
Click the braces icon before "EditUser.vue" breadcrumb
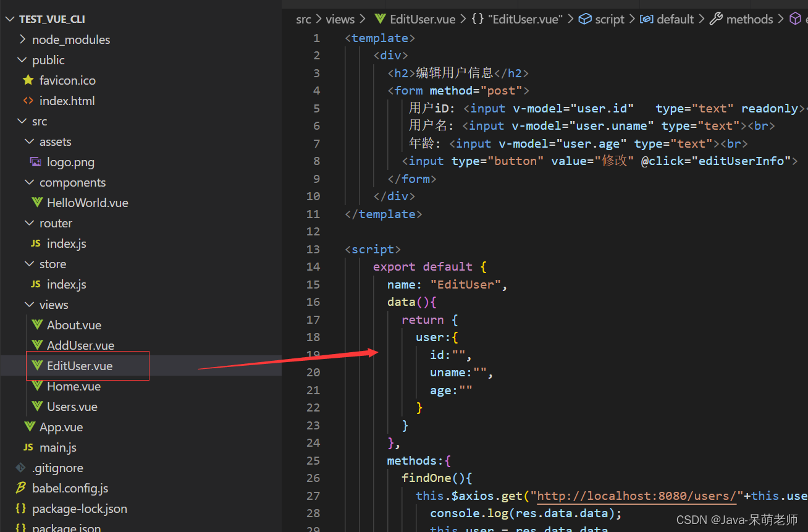pyautogui.click(x=478, y=19)
